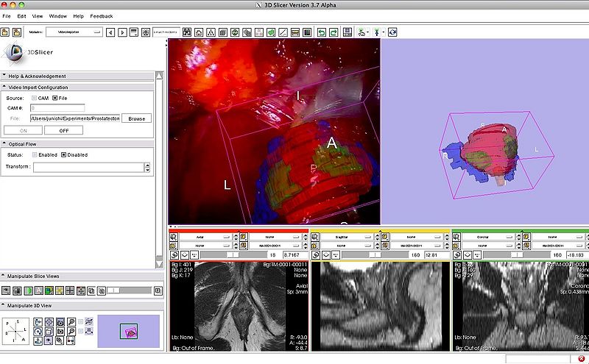The width and height of the screenshot is (589, 364).
Task: Click the OFF button
Action: click(64, 131)
